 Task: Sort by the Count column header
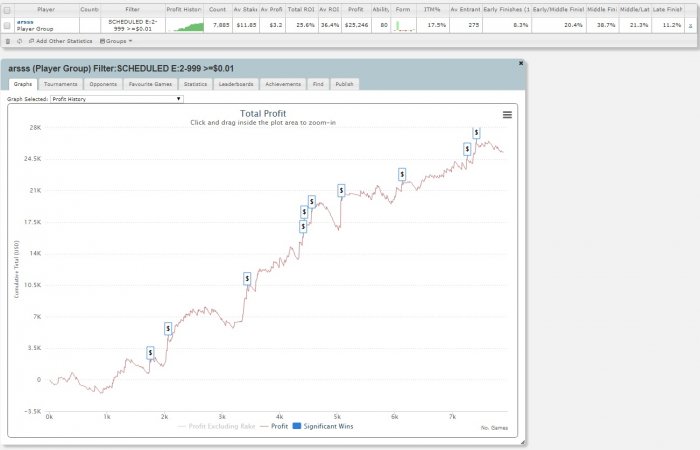(x=217, y=9)
